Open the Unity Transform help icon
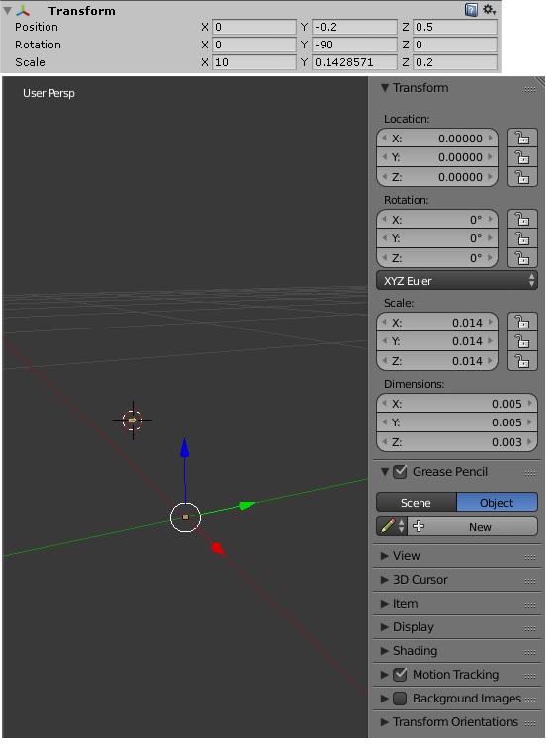The width and height of the screenshot is (560, 749). point(471,10)
